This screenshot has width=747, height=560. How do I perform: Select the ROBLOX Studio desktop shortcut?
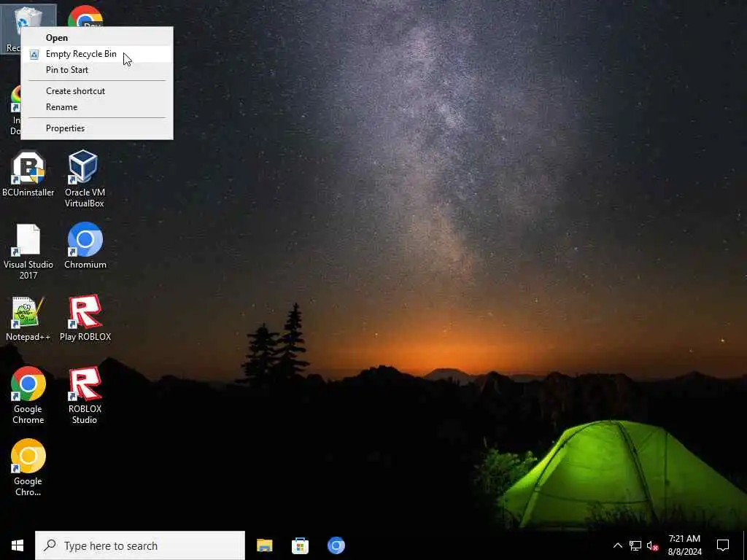pyautogui.click(x=85, y=395)
